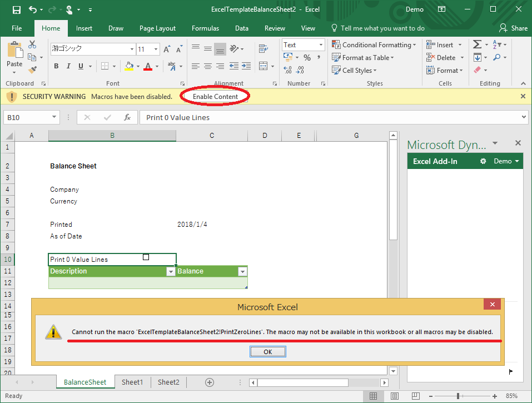Toggle align text left
The width and height of the screenshot is (532, 403).
pos(196,66)
